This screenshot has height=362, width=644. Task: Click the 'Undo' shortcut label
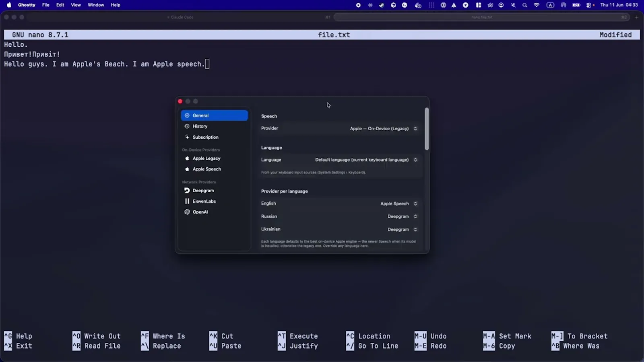[438, 336]
